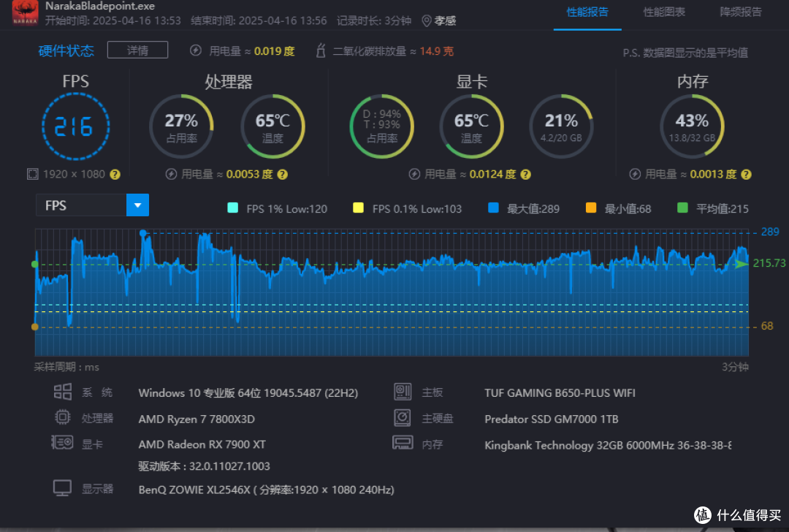Click the CPU 65℃ temperature gauge
The width and height of the screenshot is (789, 532).
272,126
